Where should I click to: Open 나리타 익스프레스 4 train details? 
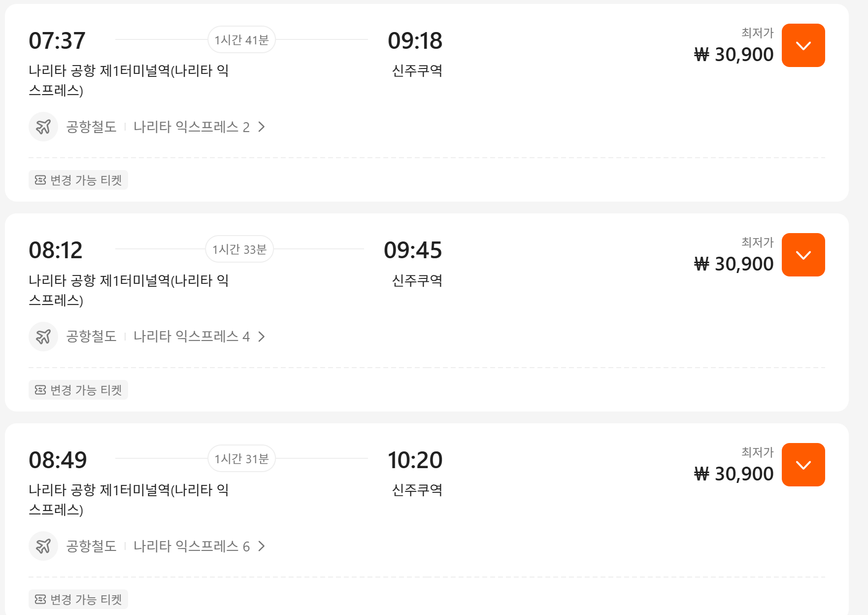point(191,337)
